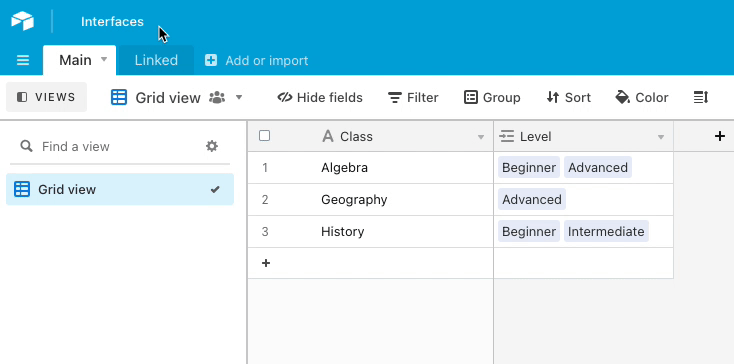Screen dimensions: 734x364
Task: Select the Geography cell
Action: click(x=370, y=200)
